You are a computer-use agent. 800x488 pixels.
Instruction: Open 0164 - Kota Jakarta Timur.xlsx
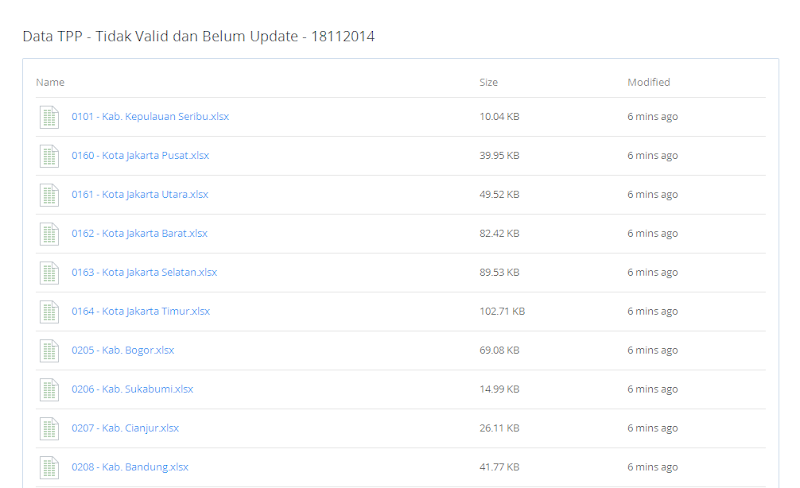(x=141, y=311)
